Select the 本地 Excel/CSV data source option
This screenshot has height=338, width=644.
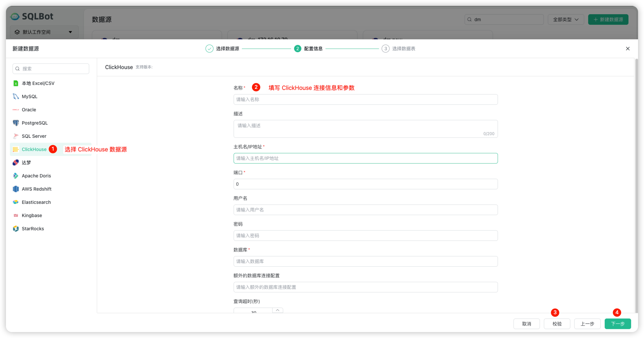coord(38,83)
